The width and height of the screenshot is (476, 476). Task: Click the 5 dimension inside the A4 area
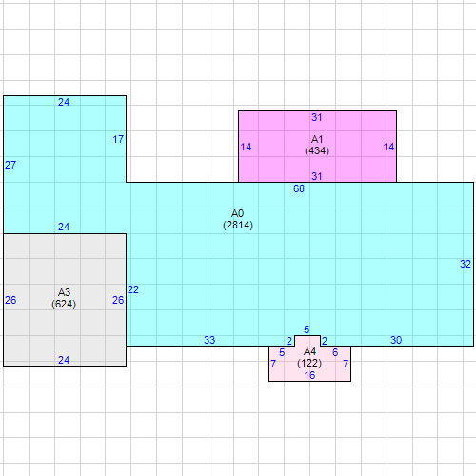click(x=282, y=352)
